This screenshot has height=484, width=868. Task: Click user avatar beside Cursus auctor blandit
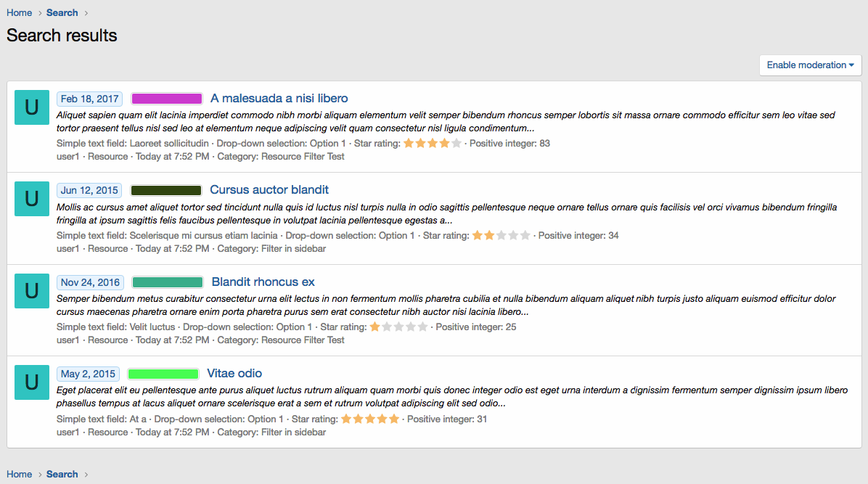click(31, 199)
